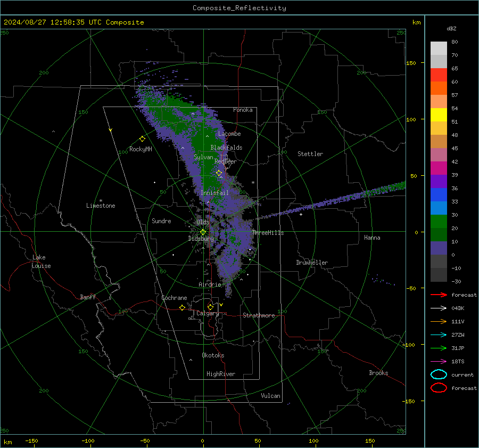Click the cyan 27ZW arrow icon
Screen dimensions: 479x448
pyautogui.click(x=439, y=335)
